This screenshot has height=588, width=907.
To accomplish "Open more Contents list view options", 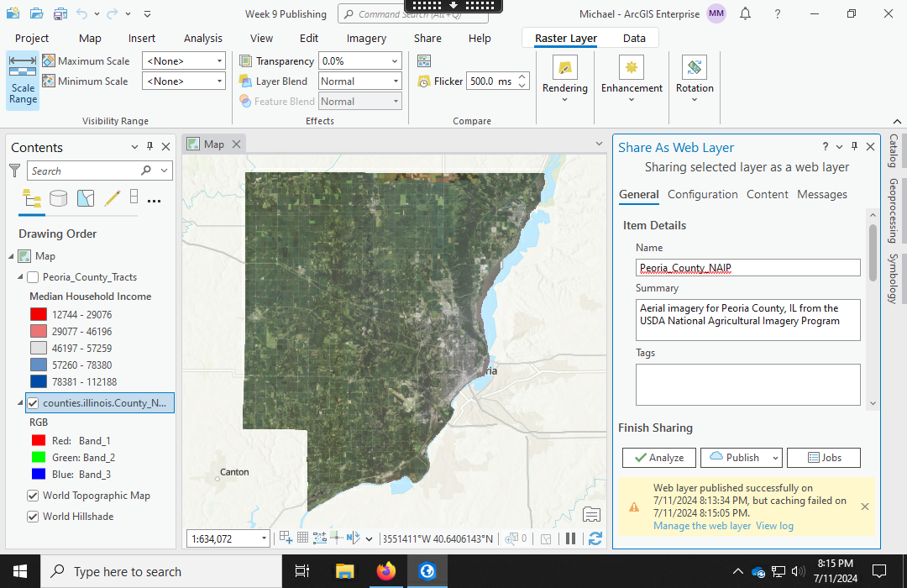I will point(154,201).
